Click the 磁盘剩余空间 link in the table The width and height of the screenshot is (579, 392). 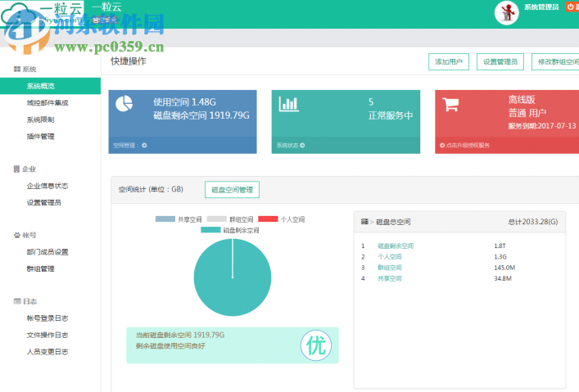click(x=396, y=246)
